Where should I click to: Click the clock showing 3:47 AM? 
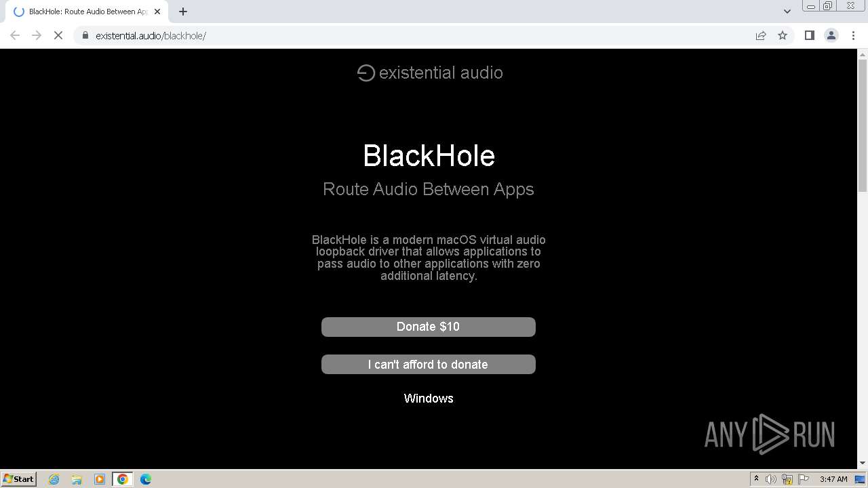[833, 479]
